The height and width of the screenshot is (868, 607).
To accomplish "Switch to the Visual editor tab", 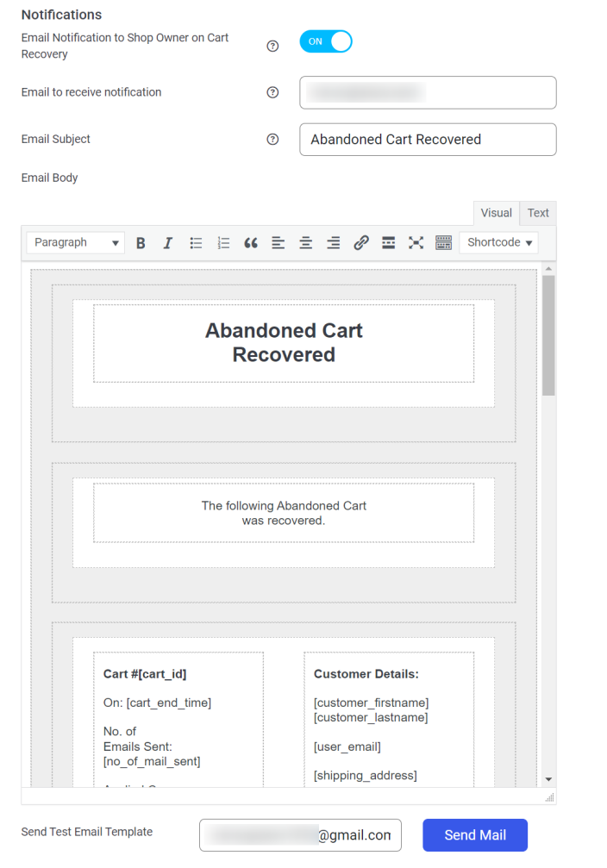I will (x=497, y=213).
